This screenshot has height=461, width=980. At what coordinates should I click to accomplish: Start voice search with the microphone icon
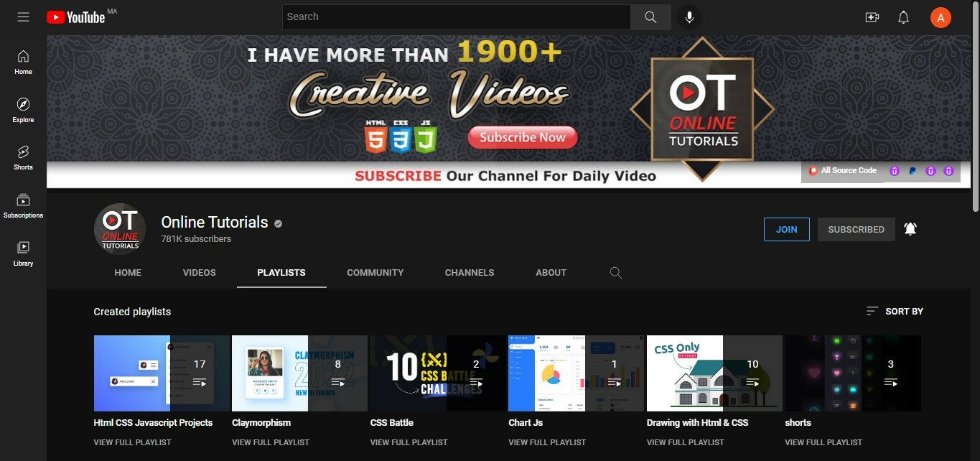tap(689, 17)
